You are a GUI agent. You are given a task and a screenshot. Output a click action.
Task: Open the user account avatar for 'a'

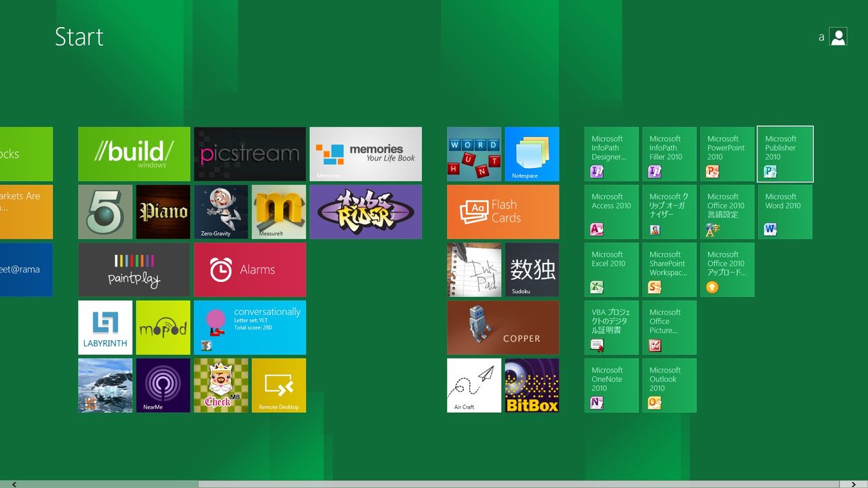pos(838,37)
